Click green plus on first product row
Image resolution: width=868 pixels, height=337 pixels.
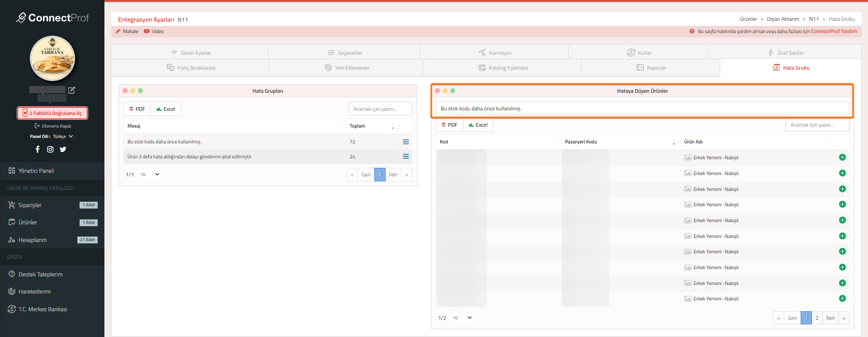point(842,157)
